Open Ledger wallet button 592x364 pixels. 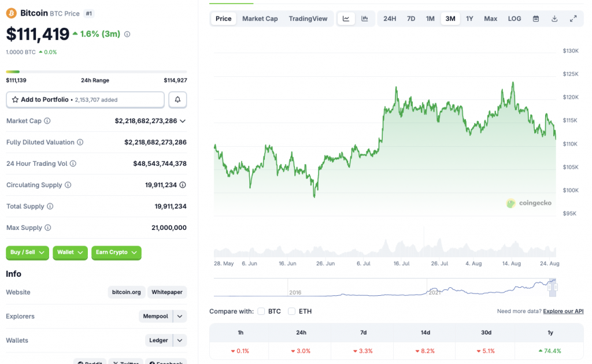[158, 340]
